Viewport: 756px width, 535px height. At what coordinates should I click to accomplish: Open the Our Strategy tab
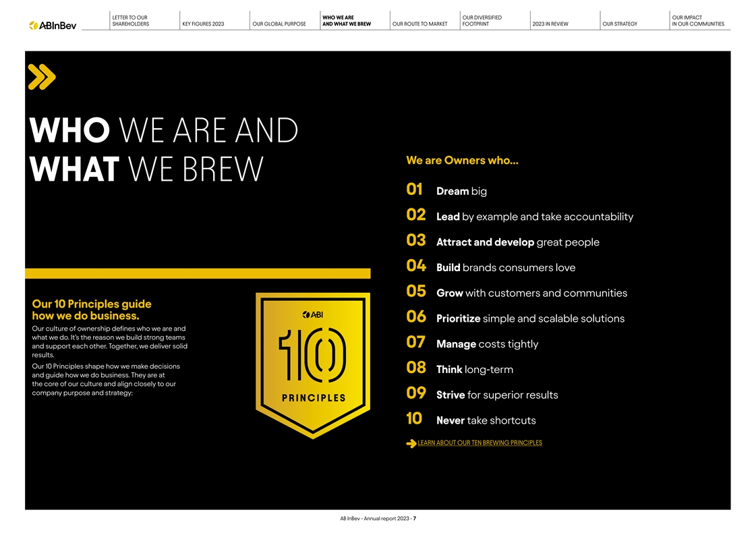(620, 24)
